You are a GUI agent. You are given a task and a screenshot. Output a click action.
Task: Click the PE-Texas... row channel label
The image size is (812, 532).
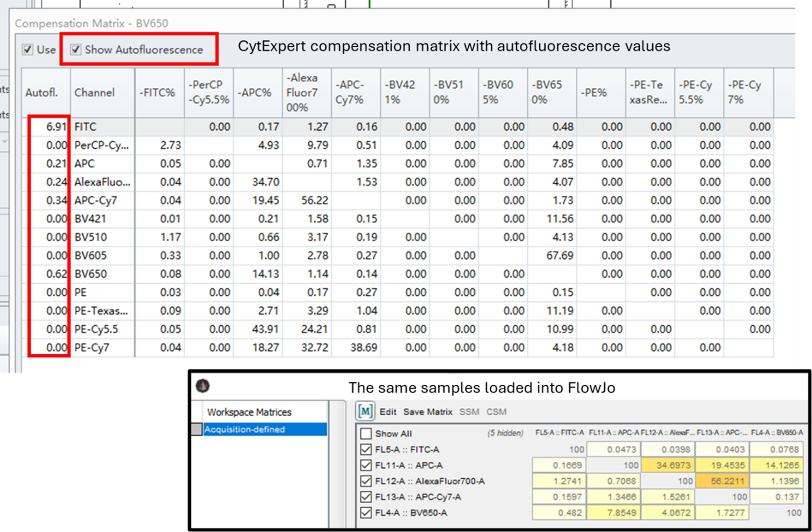(101, 311)
